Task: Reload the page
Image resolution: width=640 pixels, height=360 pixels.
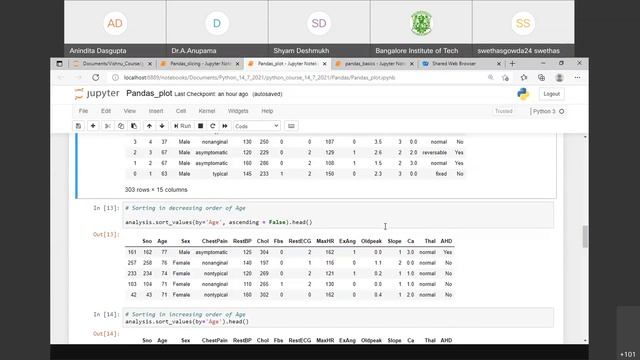Action: pos(96,78)
